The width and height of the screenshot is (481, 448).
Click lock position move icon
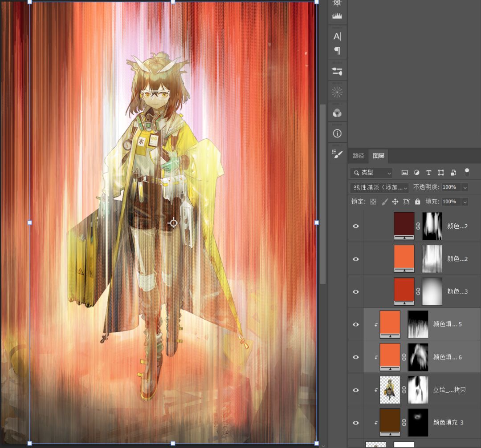coord(395,202)
